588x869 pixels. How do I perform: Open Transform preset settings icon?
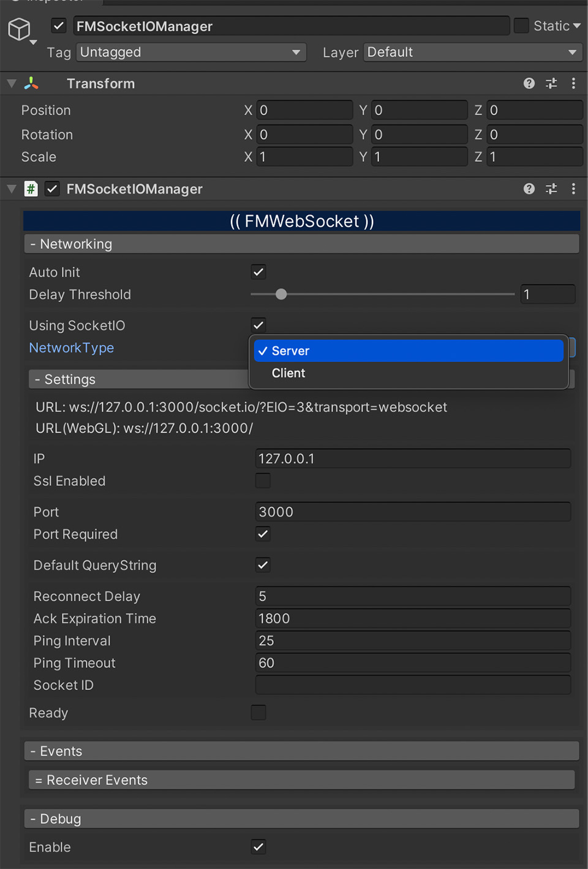pos(551,83)
